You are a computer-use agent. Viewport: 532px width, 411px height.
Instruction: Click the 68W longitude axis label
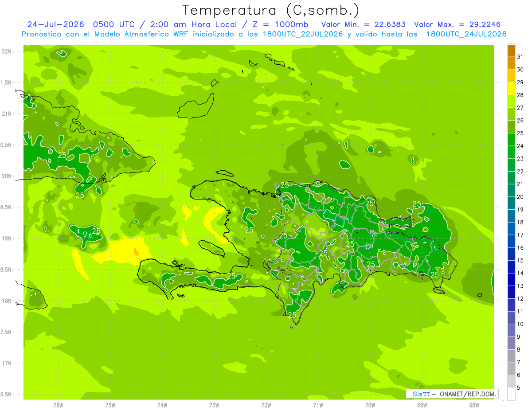point(474,405)
